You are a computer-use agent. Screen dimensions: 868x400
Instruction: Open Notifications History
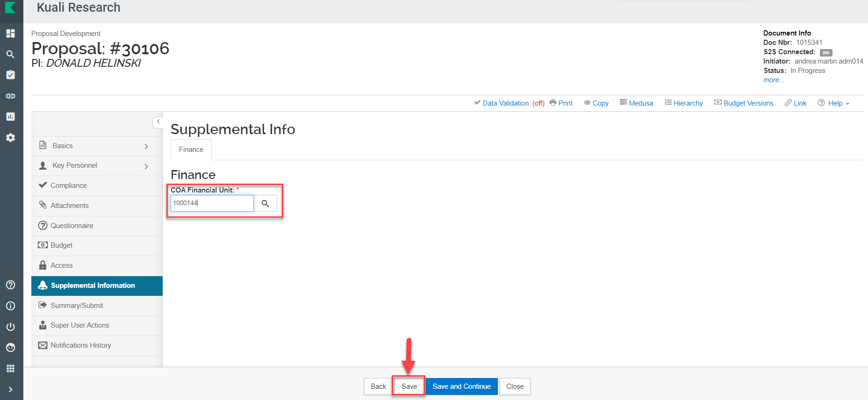point(97,345)
